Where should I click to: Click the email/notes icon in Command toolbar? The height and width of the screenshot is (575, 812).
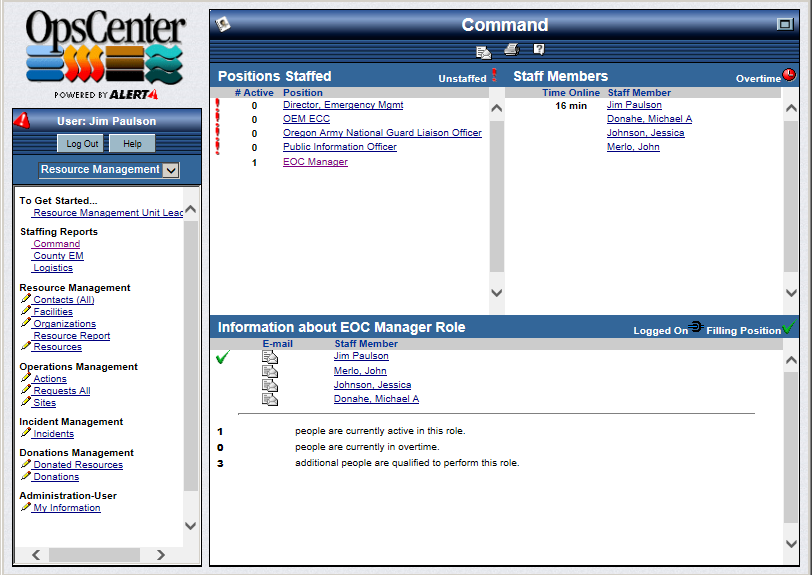pos(484,51)
